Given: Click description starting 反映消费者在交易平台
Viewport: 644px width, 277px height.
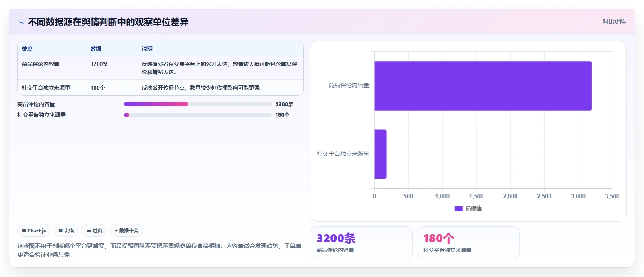Looking at the screenshot, I should pyautogui.click(x=219, y=68).
